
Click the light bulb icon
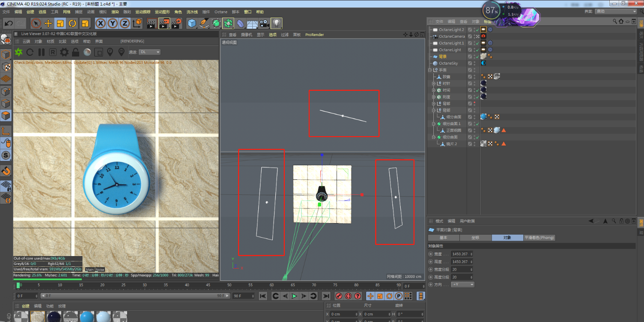point(277,23)
